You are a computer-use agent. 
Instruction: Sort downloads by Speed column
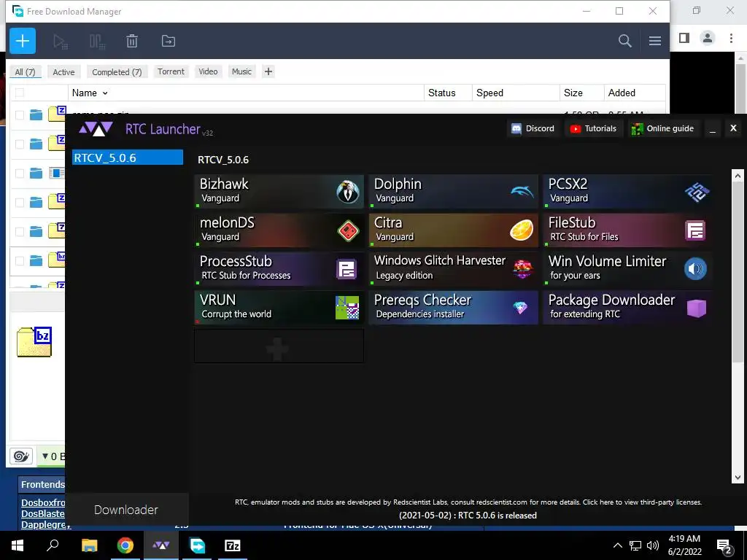[x=489, y=93]
